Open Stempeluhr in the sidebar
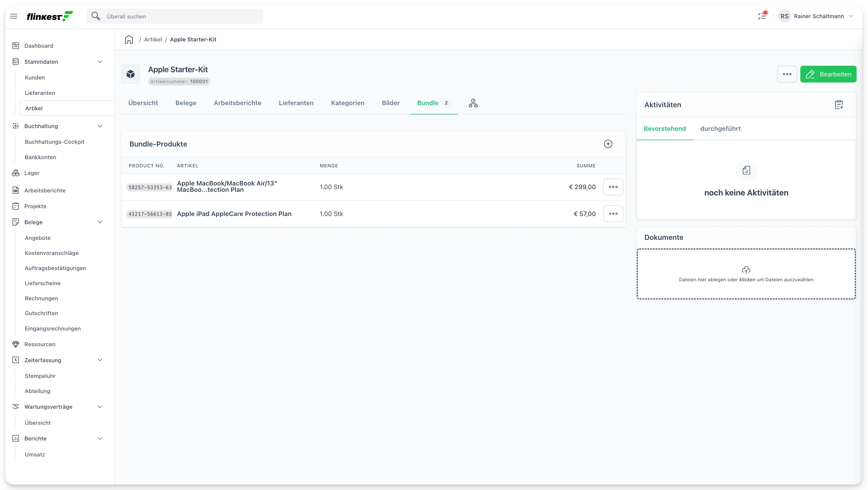The width and height of the screenshot is (868, 490). pyautogui.click(x=40, y=376)
